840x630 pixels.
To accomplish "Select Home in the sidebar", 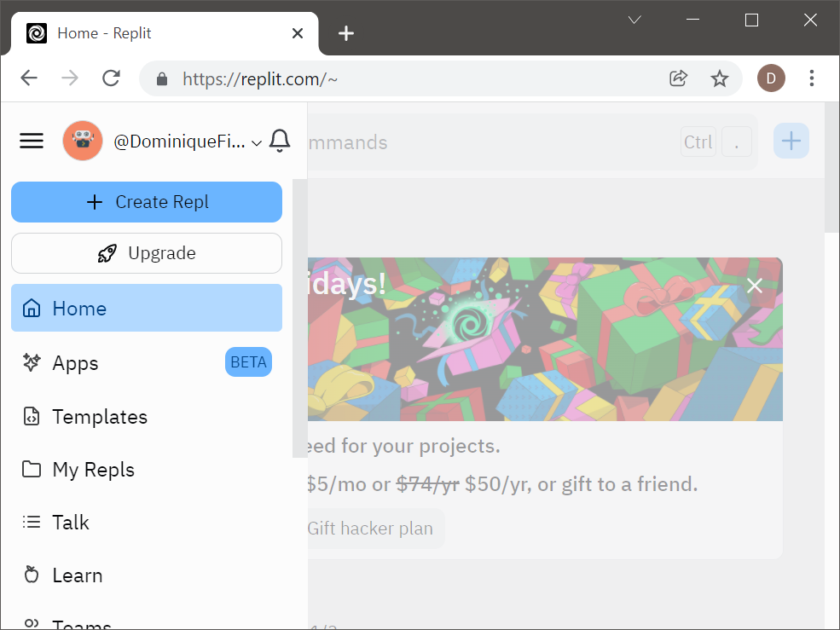I will click(147, 308).
